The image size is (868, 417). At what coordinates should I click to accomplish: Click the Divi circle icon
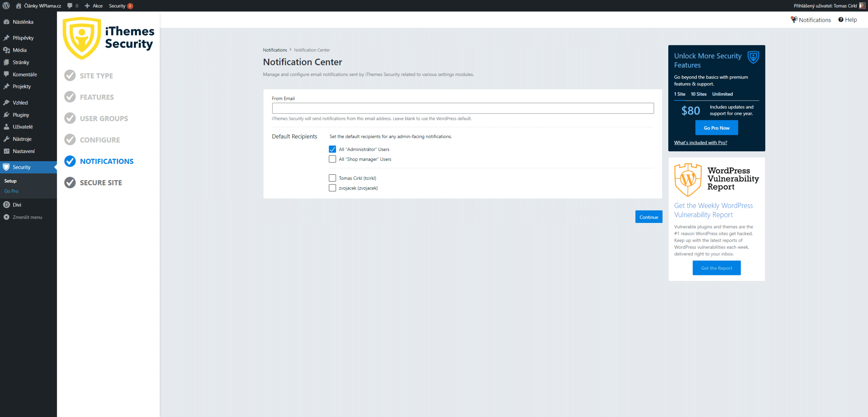click(x=6, y=205)
